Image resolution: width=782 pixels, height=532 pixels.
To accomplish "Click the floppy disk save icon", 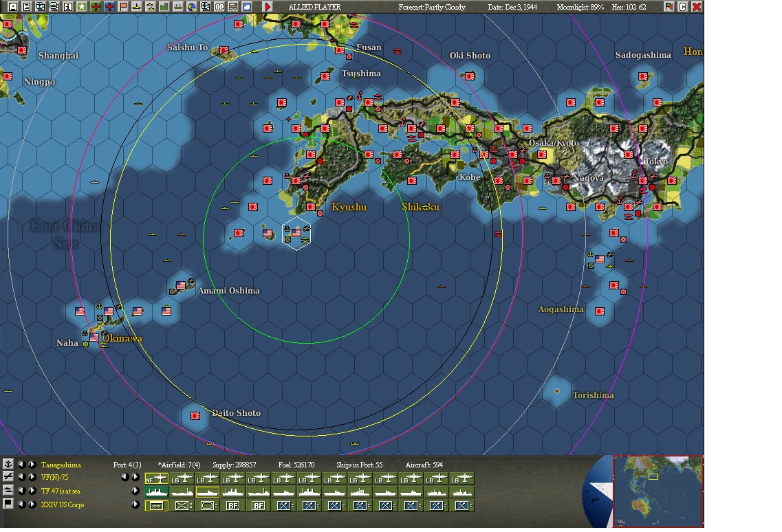I will click(x=13, y=7).
